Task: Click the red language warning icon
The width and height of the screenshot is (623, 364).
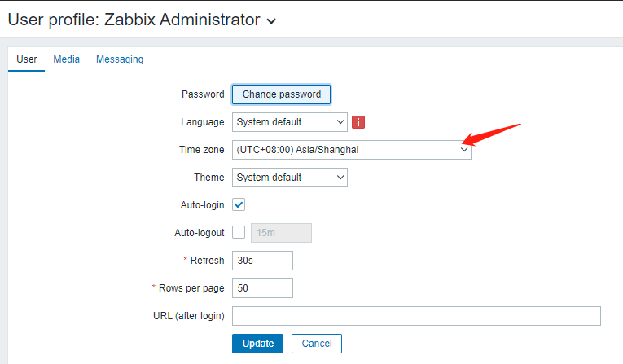Action: coord(358,122)
